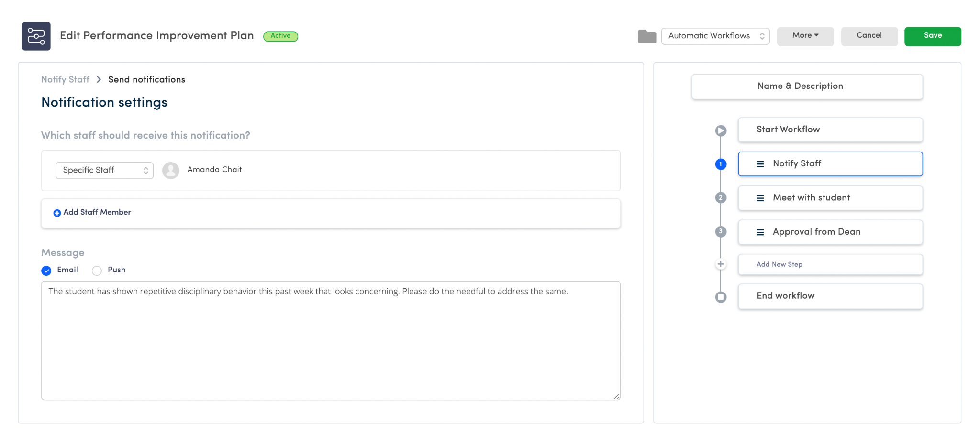
Task: Click 'Which staff should receive' question text
Action: point(145,135)
